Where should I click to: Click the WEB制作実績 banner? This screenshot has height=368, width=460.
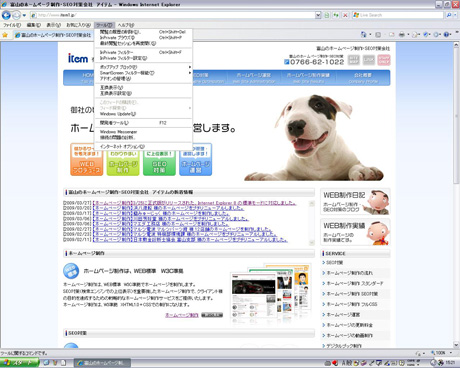tap(355, 232)
